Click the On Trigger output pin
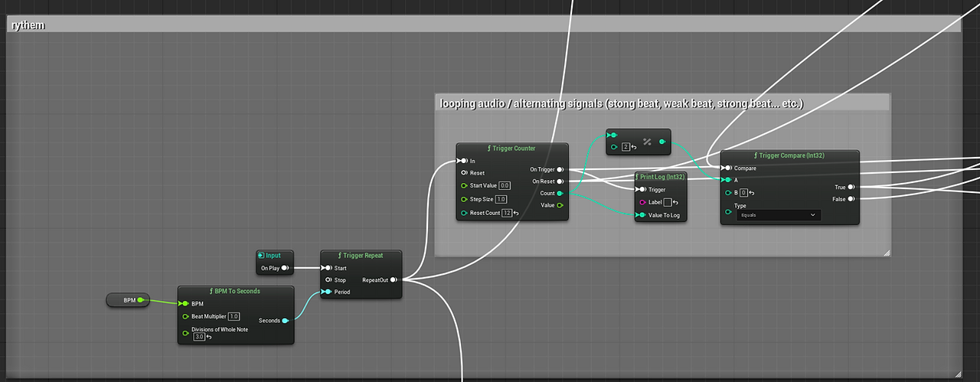This screenshot has height=382, width=980. click(x=560, y=169)
